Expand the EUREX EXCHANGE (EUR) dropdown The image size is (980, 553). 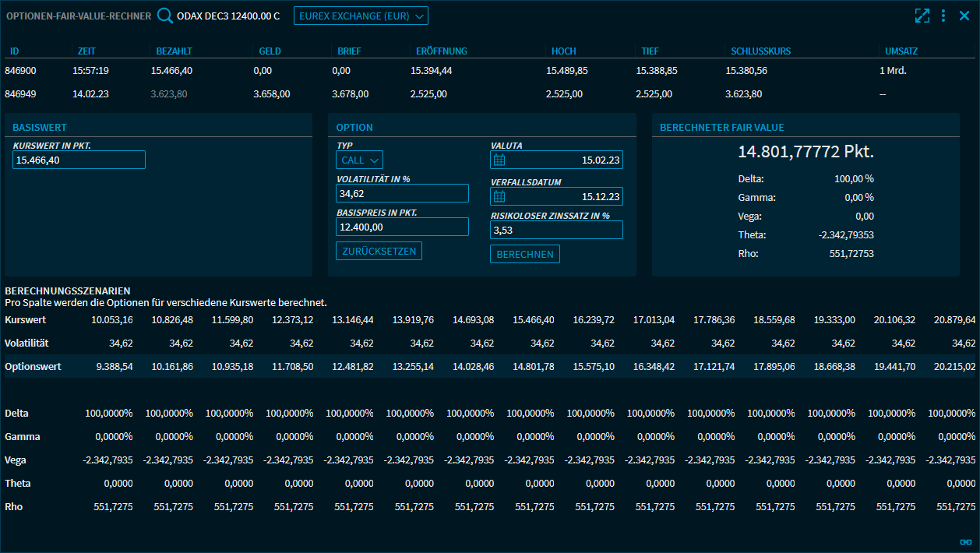(361, 16)
